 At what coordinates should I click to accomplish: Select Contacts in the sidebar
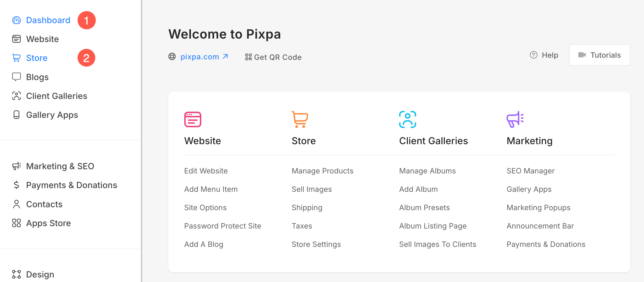(44, 204)
